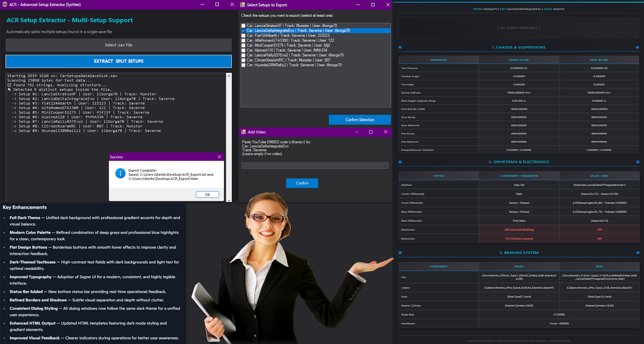Click the Center Differential row label

[x=412, y=194]
